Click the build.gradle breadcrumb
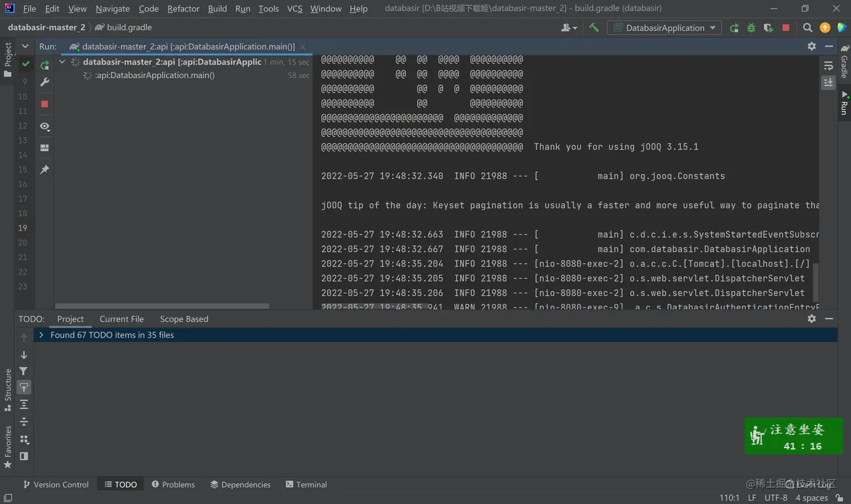 point(124,28)
